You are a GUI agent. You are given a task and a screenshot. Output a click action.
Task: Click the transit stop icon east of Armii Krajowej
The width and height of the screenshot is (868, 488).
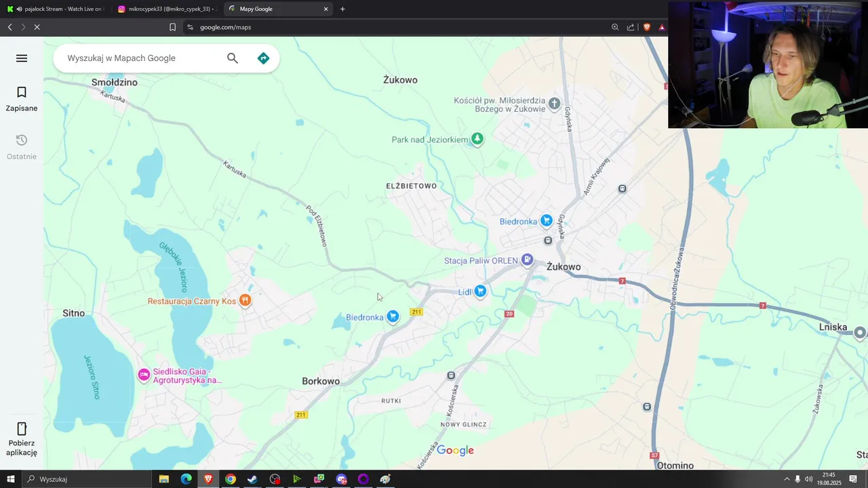click(623, 188)
